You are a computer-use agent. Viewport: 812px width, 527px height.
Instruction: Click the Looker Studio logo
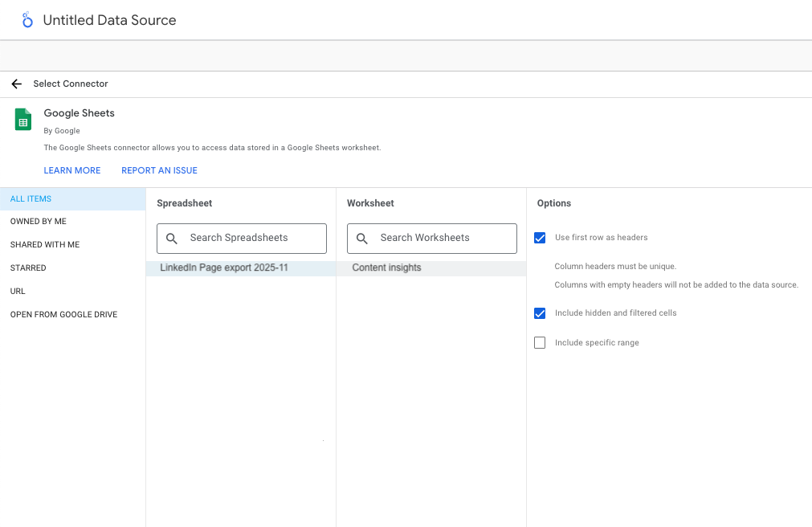pyautogui.click(x=27, y=19)
